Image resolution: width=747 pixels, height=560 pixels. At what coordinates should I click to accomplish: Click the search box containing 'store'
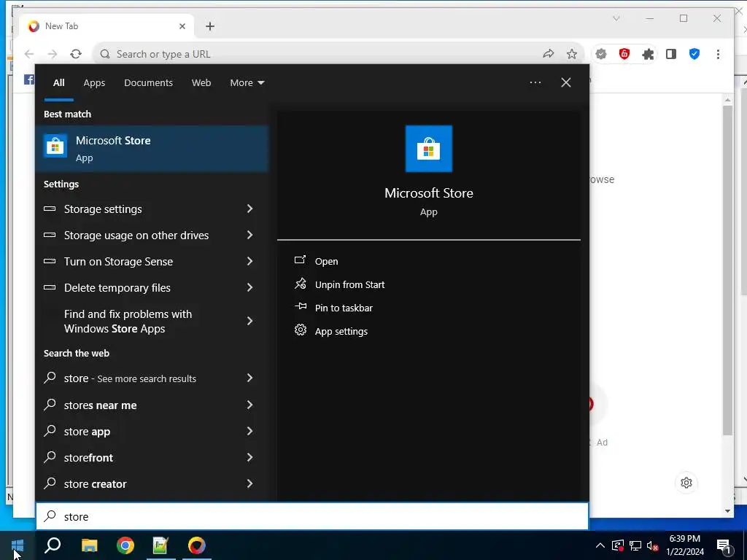pyautogui.click(x=312, y=516)
